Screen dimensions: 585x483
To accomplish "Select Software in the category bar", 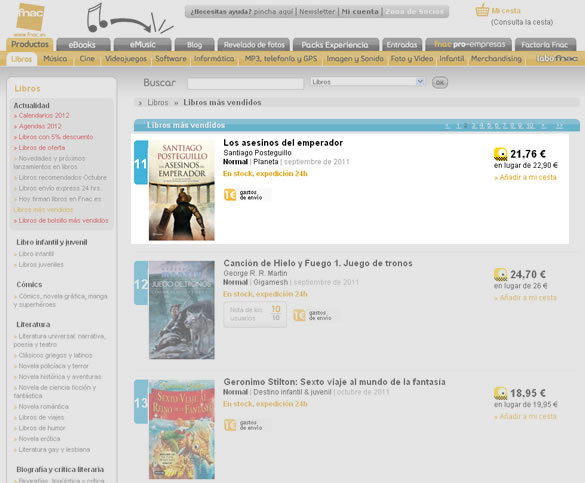I will click(171, 59).
